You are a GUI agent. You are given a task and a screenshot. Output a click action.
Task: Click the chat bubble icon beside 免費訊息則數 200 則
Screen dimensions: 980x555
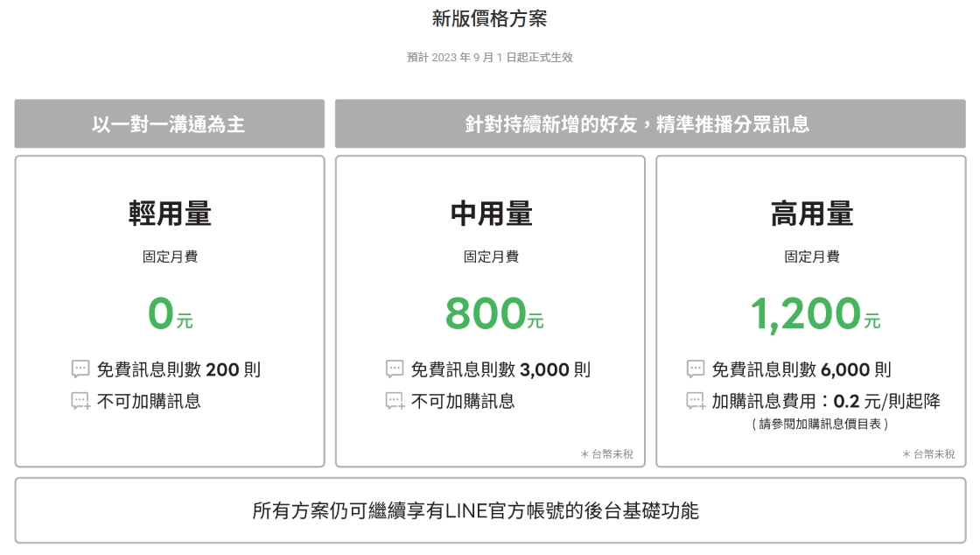(x=80, y=369)
